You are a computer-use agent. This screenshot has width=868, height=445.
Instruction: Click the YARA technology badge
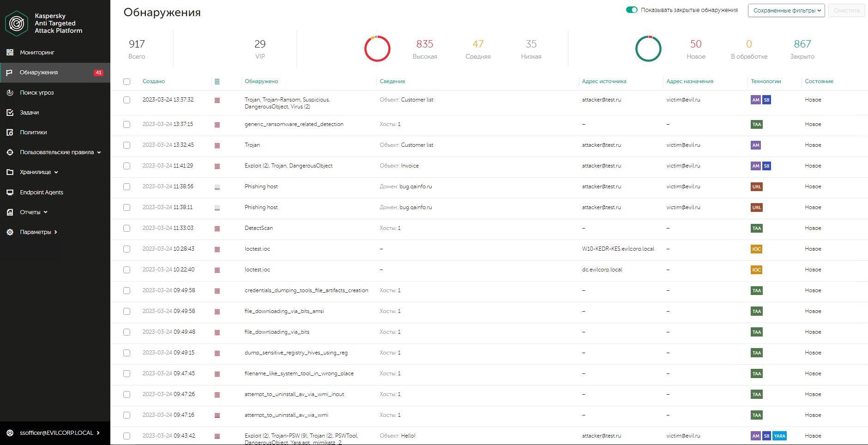point(779,436)
